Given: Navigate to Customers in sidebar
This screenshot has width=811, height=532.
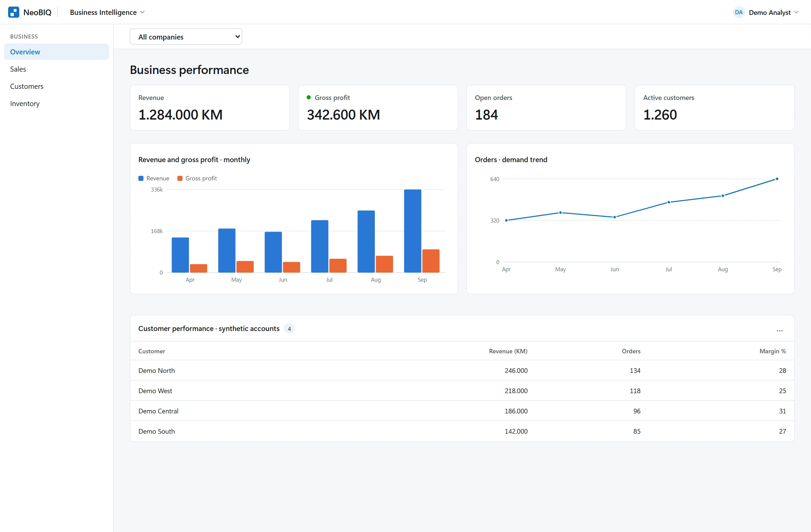Looking at the screenshot, I should coord(56,86).
